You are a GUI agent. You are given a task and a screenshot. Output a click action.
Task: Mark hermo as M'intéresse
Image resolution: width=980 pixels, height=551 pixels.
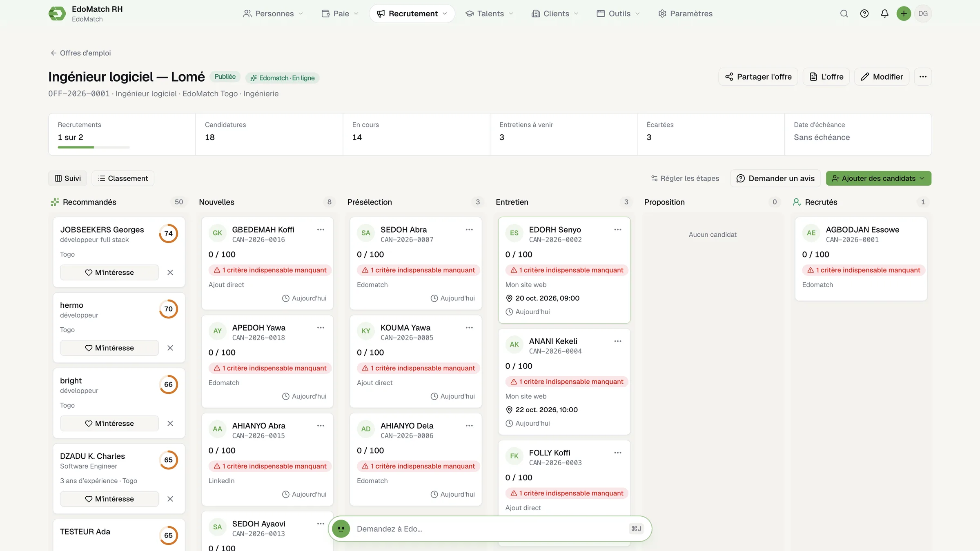(x=109, y=348)
